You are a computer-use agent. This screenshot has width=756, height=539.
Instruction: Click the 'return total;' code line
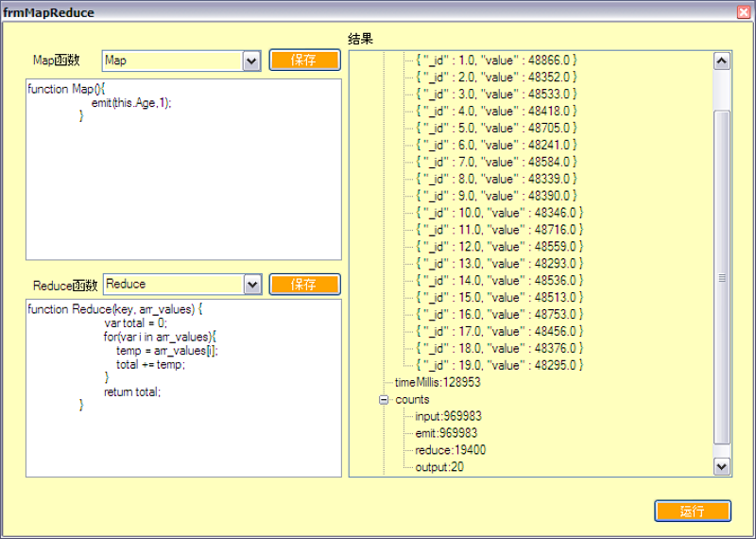pos(132,391)
